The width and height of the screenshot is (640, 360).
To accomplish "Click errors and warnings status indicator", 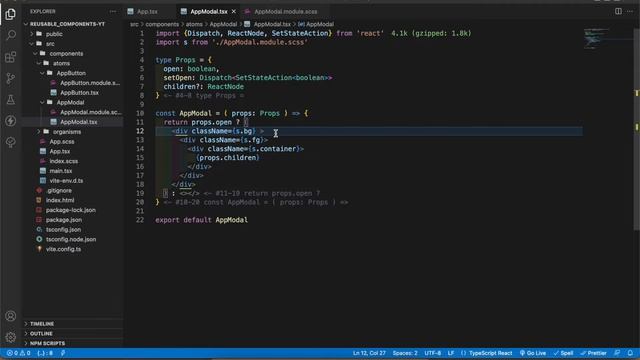I will pos(18,353).
